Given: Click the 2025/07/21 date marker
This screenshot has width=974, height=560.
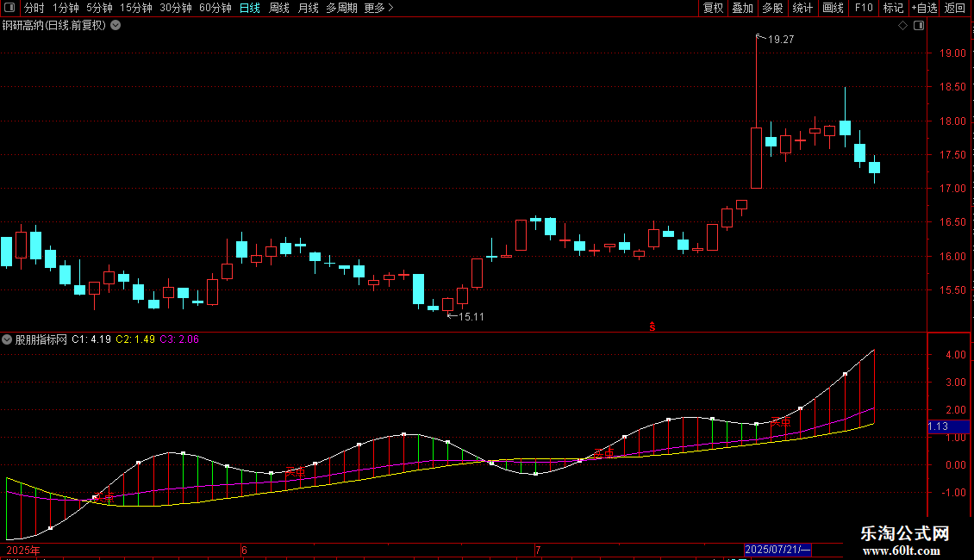Looking at the screenshot, I should click(777, 550).
